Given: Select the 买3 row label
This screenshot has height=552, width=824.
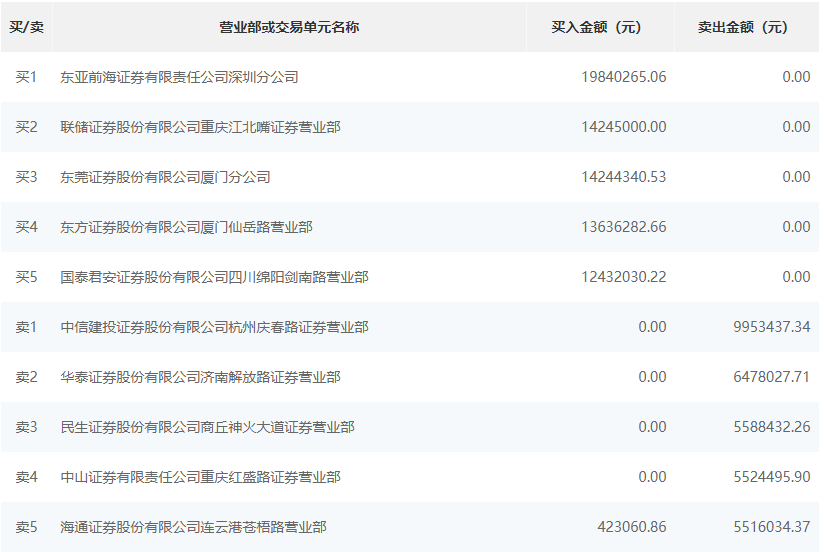Looking at the screenshot, I should tap(26, 177).
